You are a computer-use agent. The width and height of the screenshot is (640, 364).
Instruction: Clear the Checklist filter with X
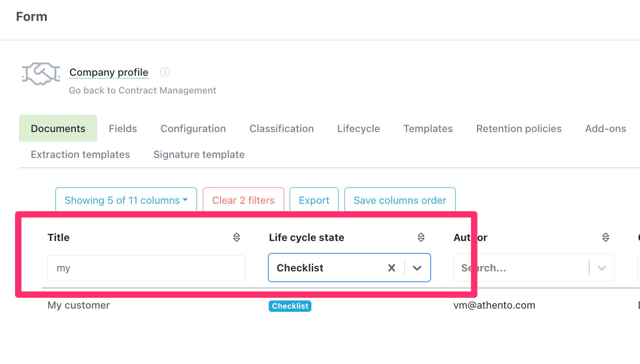392,268
